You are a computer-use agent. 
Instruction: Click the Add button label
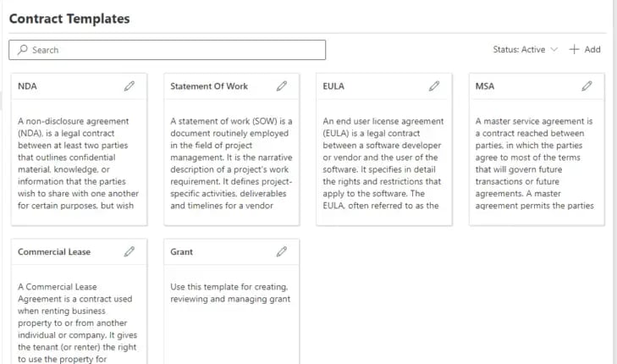coord(592,50)
